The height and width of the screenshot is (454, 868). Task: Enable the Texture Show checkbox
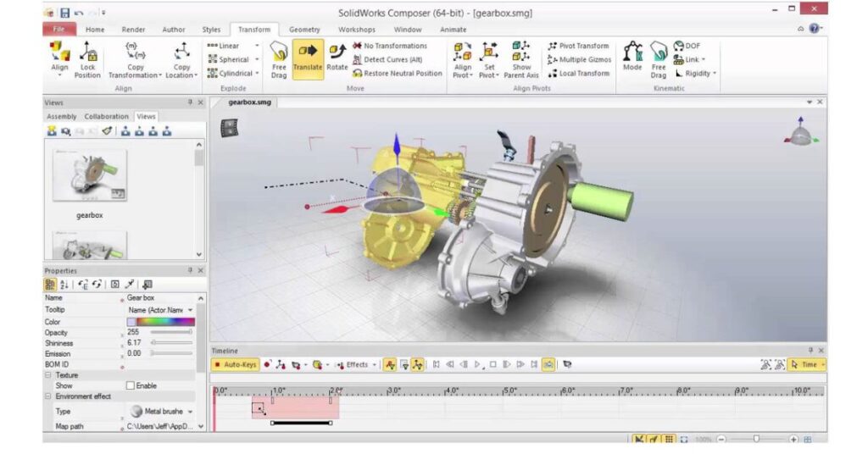130,385
